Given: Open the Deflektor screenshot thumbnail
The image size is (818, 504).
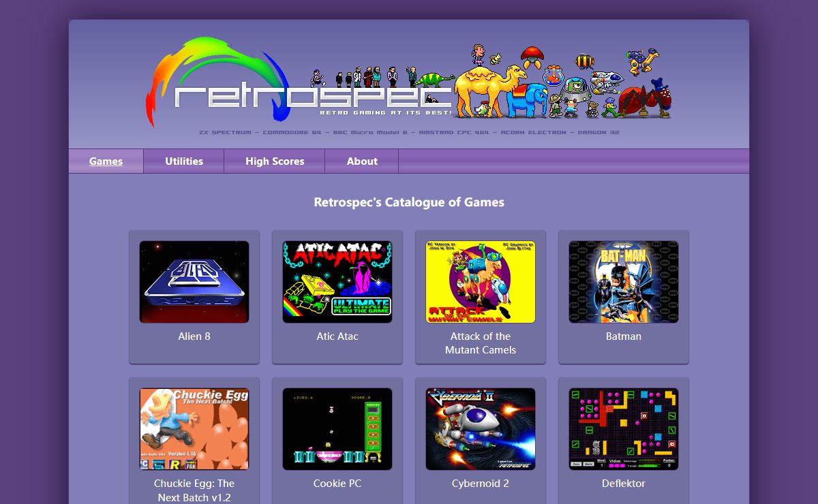Looking at the screenshot, I should (x=624, y=429).
